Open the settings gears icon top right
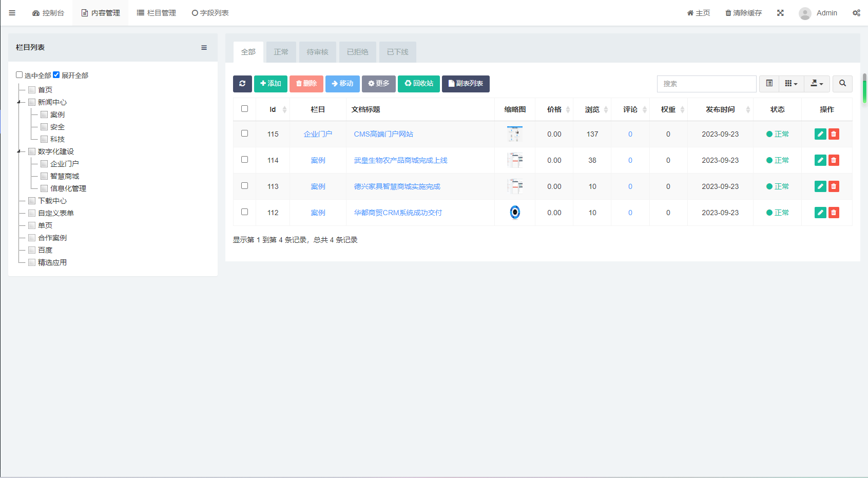This screenshot has height=478, width=868. point(856,13)
